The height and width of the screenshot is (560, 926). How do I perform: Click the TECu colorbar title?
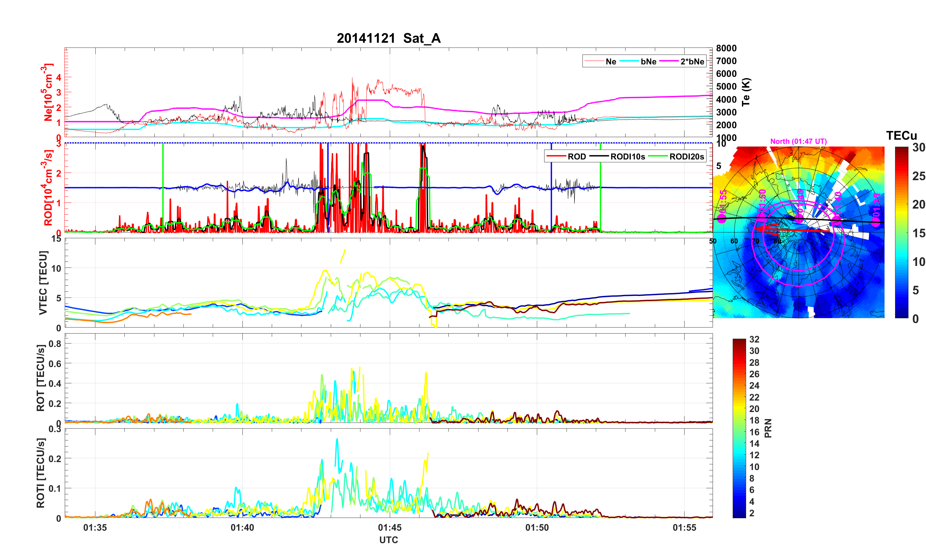pos(901,135)
